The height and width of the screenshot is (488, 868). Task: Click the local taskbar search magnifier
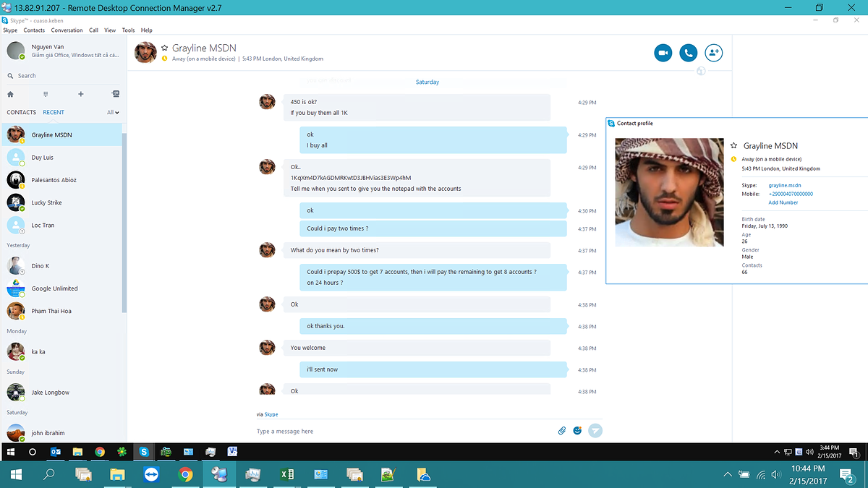click(x=49, y=475)
